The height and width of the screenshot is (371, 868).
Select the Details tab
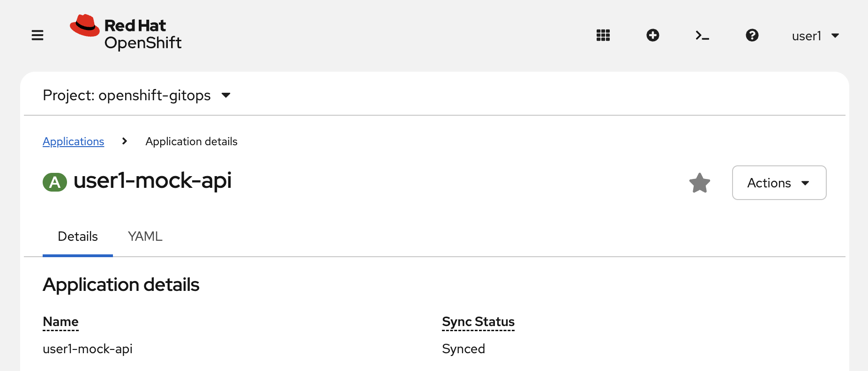pyautogui.click(x=77, y=237)
